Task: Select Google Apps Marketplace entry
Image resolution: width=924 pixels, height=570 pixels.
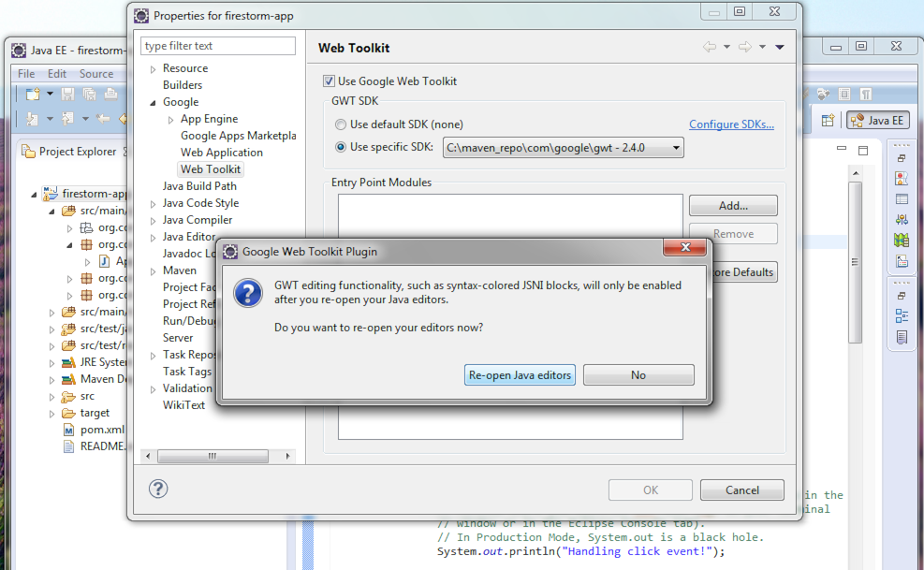Action: pyautogui.click(x=238, y=136)
